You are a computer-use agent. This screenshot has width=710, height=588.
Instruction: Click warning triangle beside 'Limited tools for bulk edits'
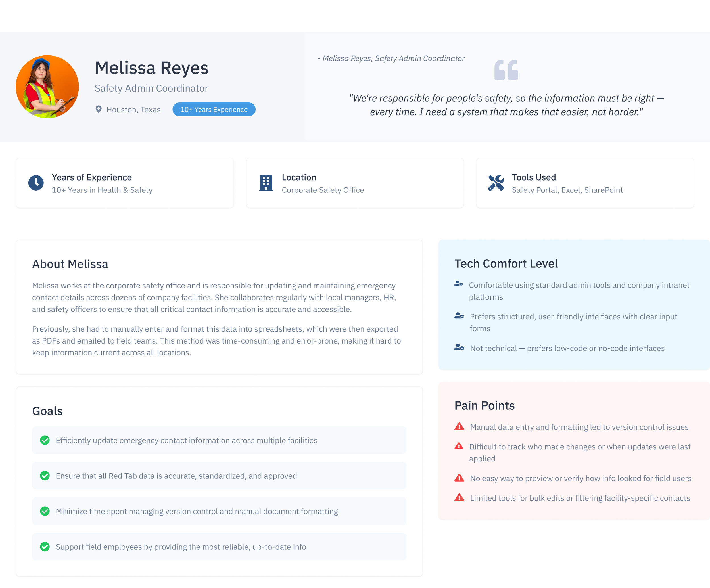[459, 498]
